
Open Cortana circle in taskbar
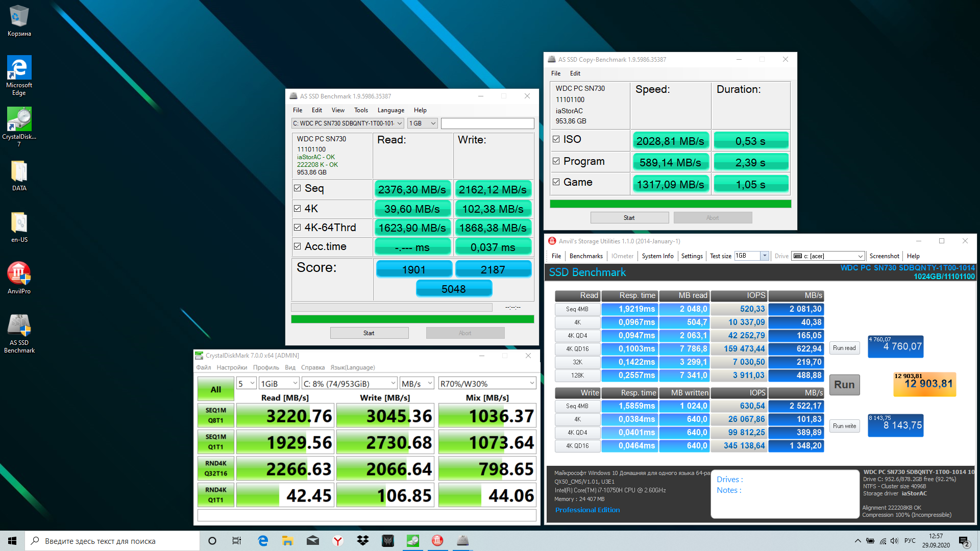point(212,541)
